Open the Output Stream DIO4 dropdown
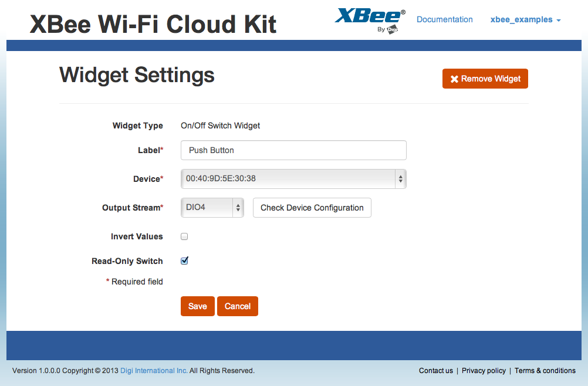The width and height of the screenshot is (588, 386). [x=212, y=208]
